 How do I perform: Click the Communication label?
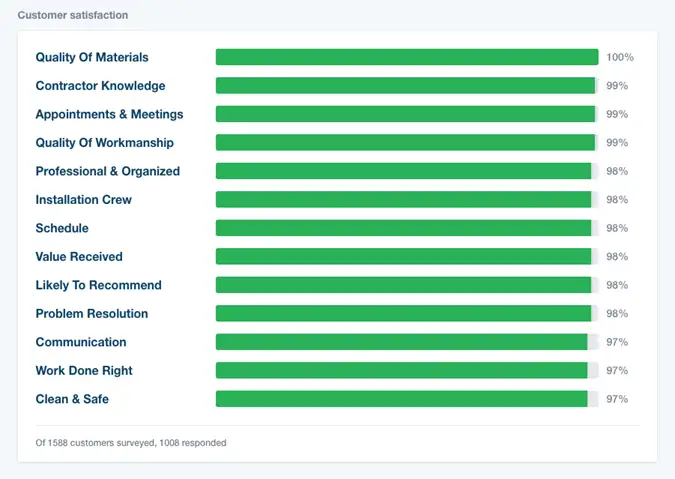click(81, 342)
